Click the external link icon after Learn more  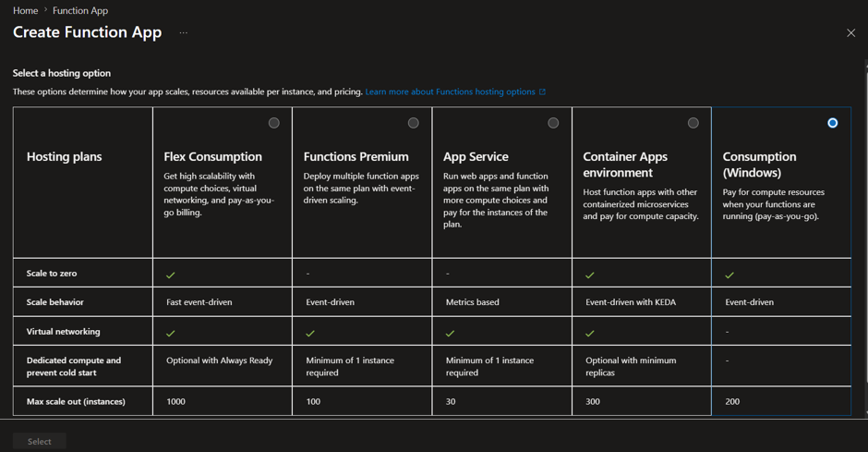click(x=543, y=92)
